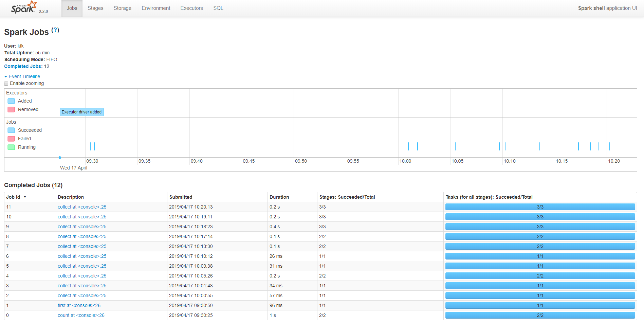The height and width of the screenshot is (323, 644).
Task: Open the Environment tab
Action: [x=156, y=8]
